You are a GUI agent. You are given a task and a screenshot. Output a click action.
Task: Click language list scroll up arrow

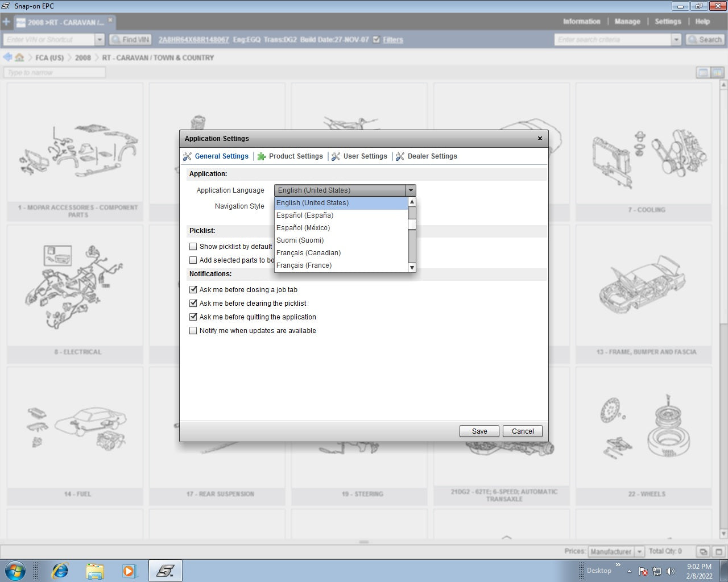412,202
